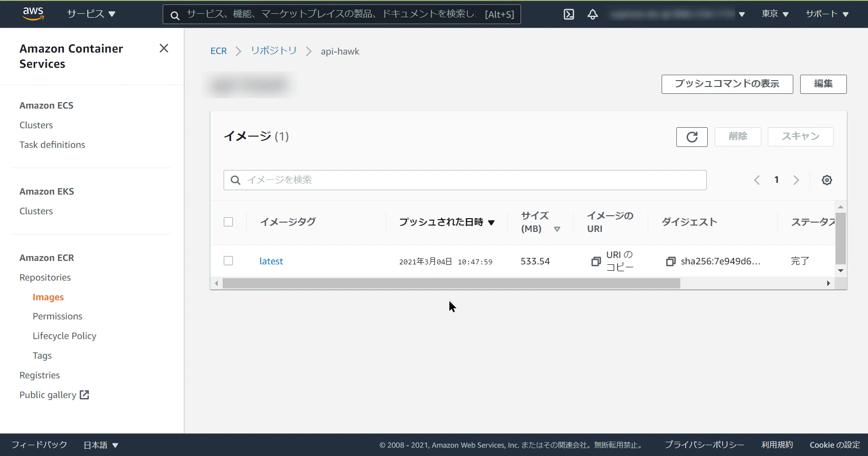Open 利用規約 terms link

[777, 445]
